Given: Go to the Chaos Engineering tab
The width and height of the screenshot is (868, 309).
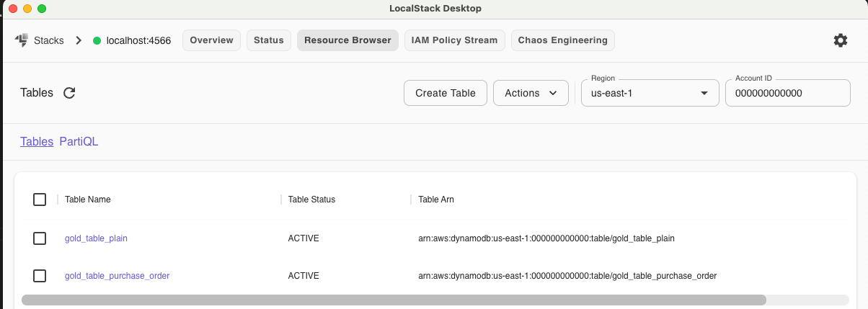Looking at the screenshot, I should pos(562,40).
